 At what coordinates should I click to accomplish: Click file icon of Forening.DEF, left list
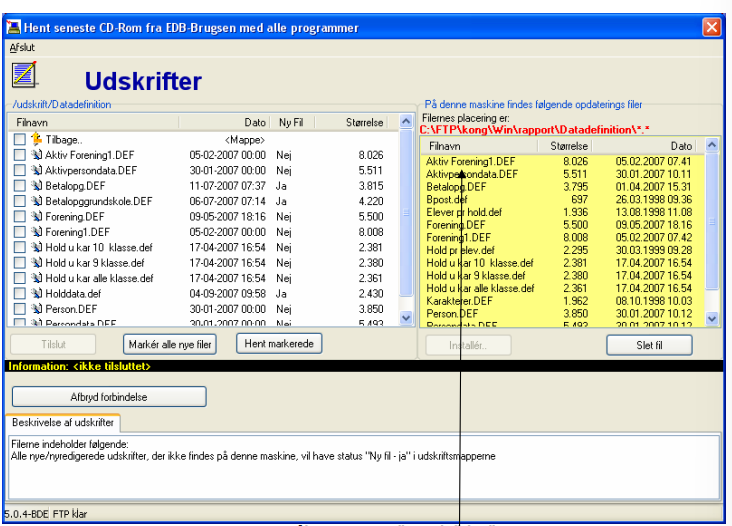[36, 216]
